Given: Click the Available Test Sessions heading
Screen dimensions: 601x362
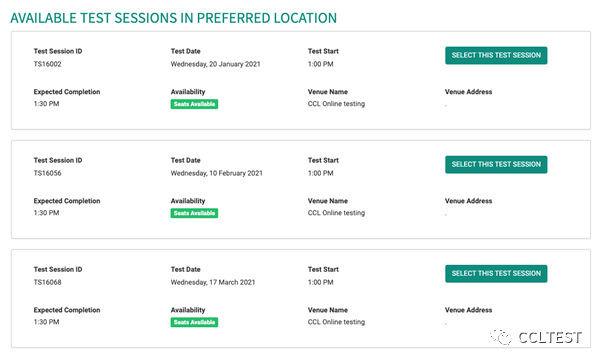Looking at the screenshot, I should pyautogui.click(x=174, y=18).
